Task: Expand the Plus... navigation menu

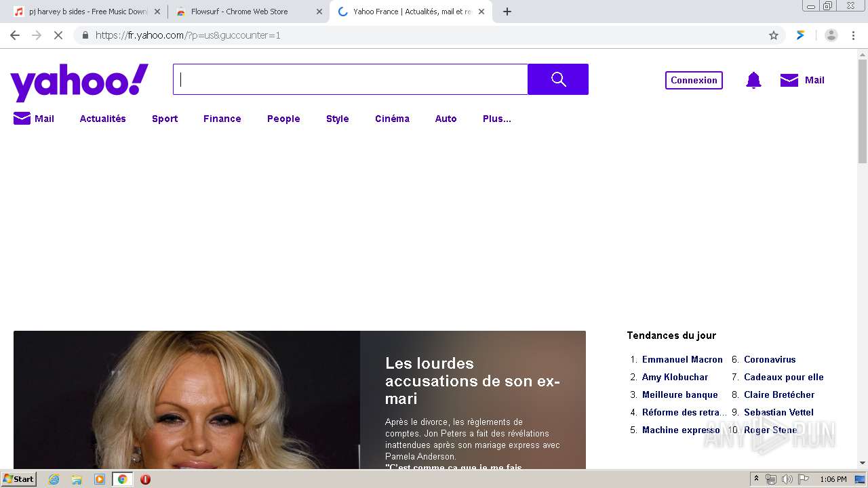Action: click(497, 119)
